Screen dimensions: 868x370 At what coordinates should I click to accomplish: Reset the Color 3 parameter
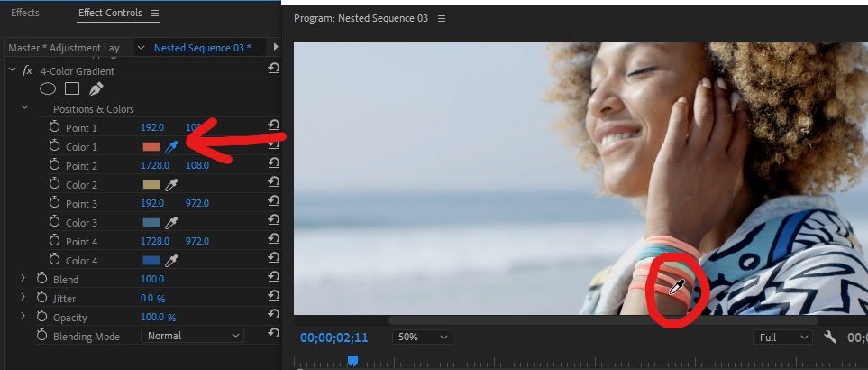point(273,219)
